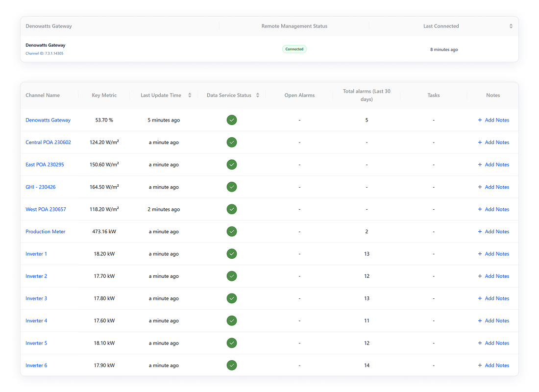Image resolution: width=539 pixels, height=392 pixels.
Task: Click the Key Metric column header
Action: (x=104, y=96)
